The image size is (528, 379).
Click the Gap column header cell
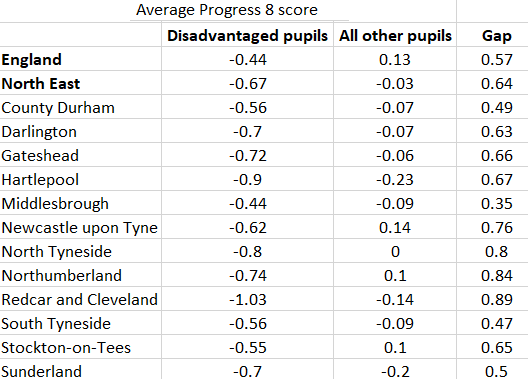497,35
